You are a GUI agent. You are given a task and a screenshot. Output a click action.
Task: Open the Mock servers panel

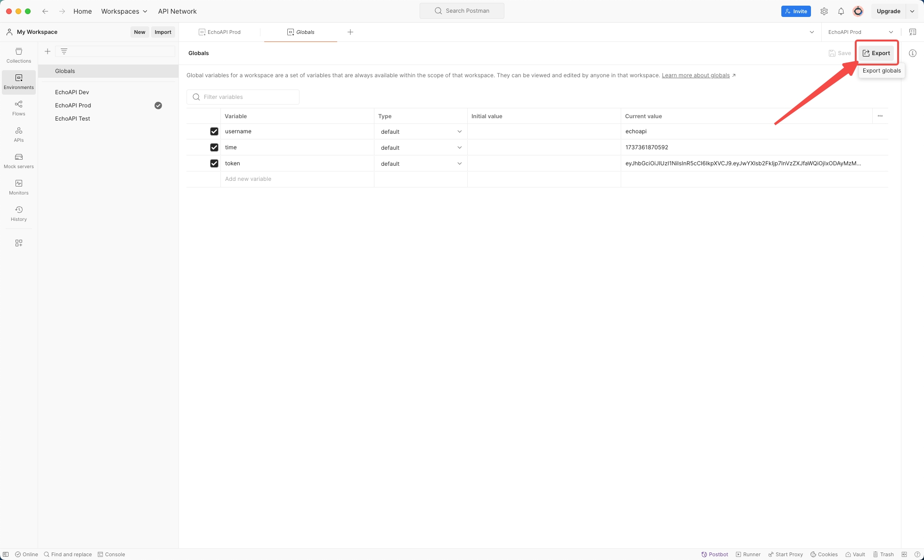coord(19,161)
